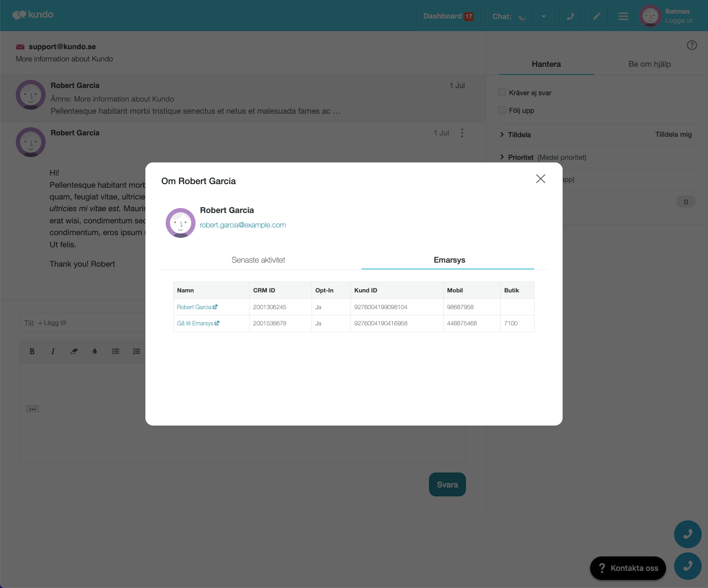Click the lower floating phone button

click(688, 566)
